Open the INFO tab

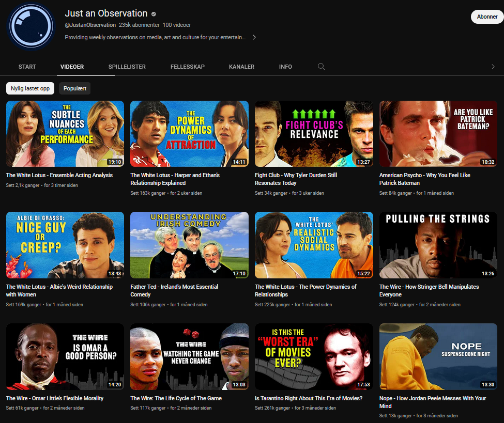tap(285, 67)
